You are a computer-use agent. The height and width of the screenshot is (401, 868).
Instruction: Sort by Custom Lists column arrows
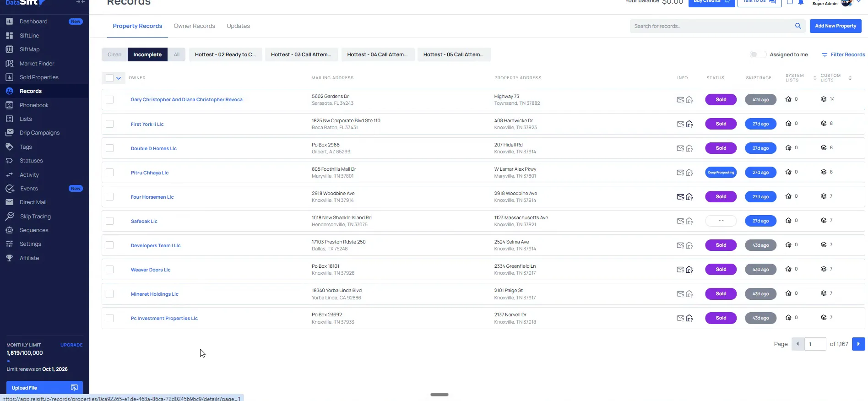(x=850, y=78)
